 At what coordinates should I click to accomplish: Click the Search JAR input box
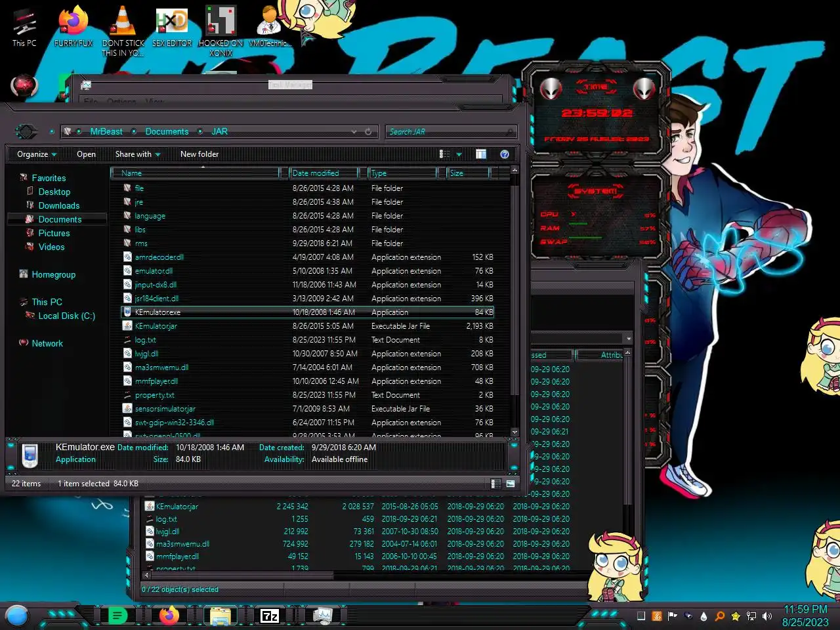(x=450, y=132)
